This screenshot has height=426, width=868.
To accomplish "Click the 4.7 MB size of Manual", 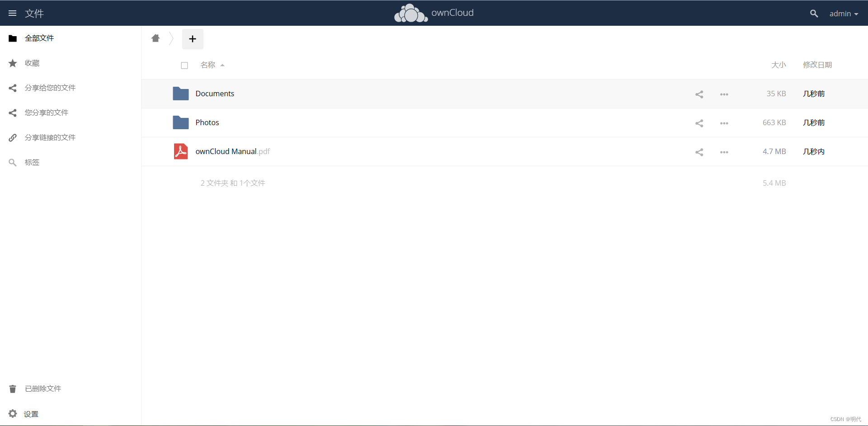I will tap(774, 151).
